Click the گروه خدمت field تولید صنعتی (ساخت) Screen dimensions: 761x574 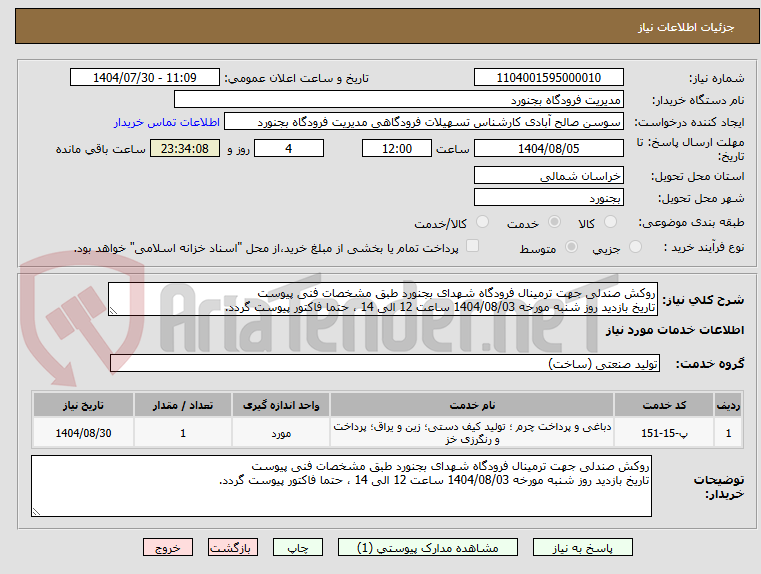[385, 363]
